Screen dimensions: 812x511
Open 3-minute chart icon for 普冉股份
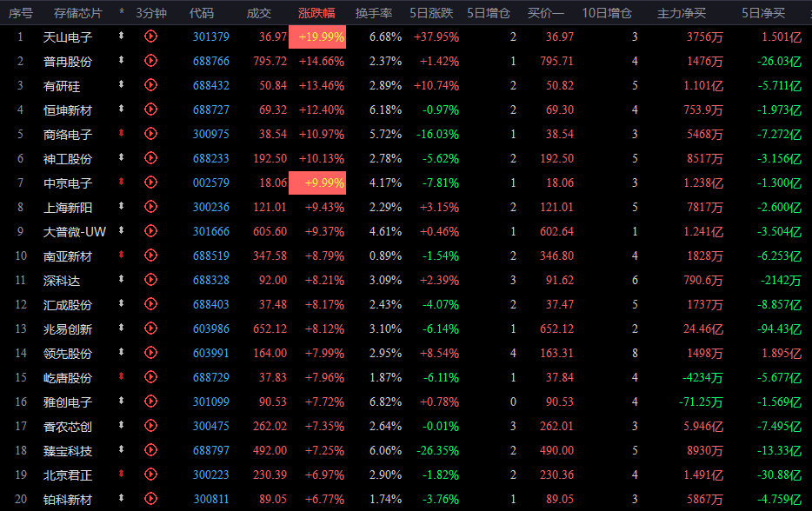tap(150, 61)
